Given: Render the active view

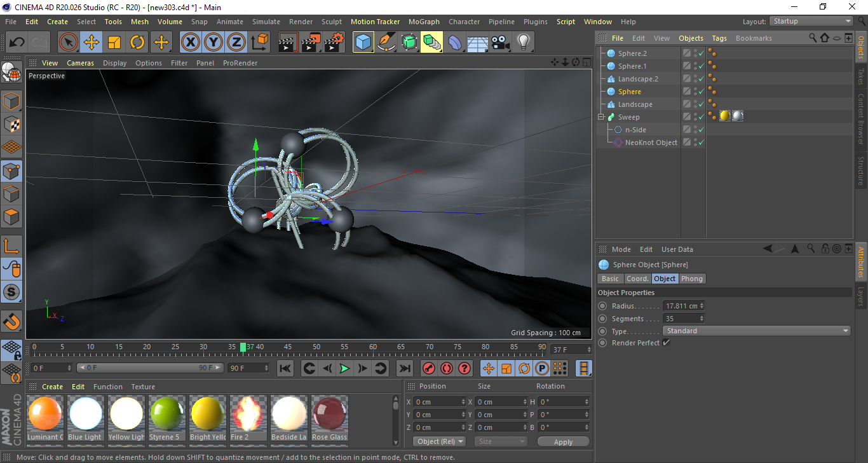Looking at the screenshot, I should pos(288,43).
